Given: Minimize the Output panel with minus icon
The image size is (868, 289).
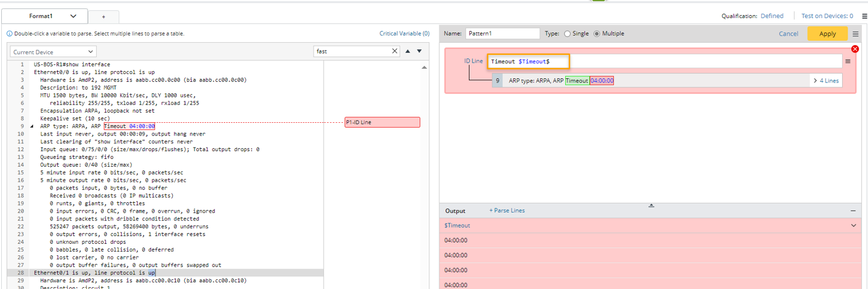Looking at the screenshot, I should pos(853,211).
